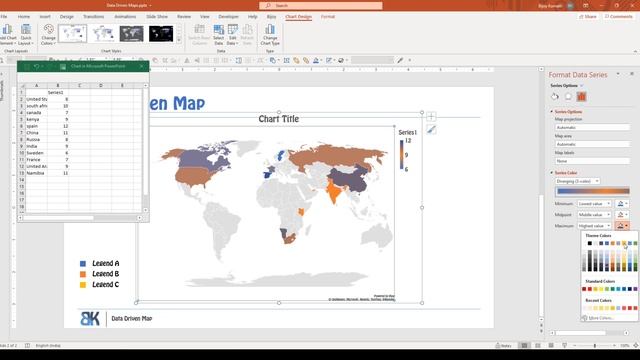Select spreadsheet cell containing 'spain'
This screenshot has height=360, width=640.
(x=36, y=126)
